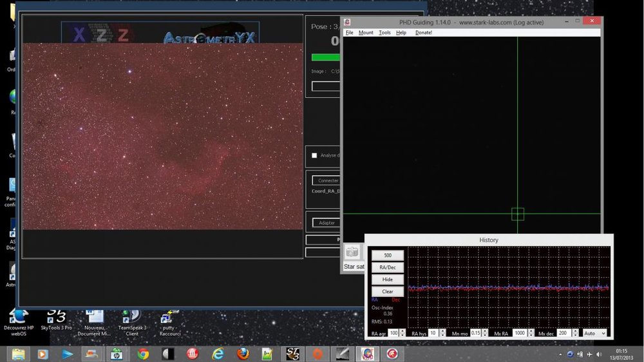The height and width of the screenshot is (362, 644).
Task: Open the Mount menu in PHD Guiding
Action: click(366, 32)
